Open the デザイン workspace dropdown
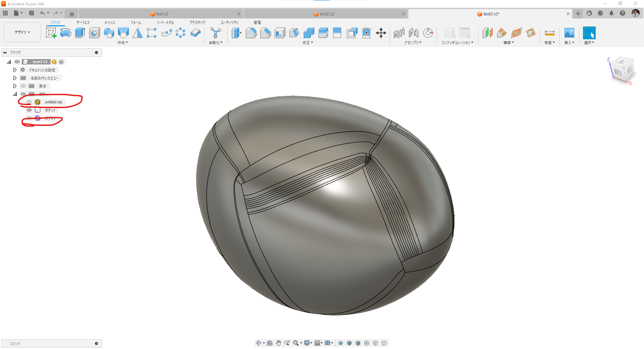The height and width of the screenshot is (349, 644). coord(22,32)
